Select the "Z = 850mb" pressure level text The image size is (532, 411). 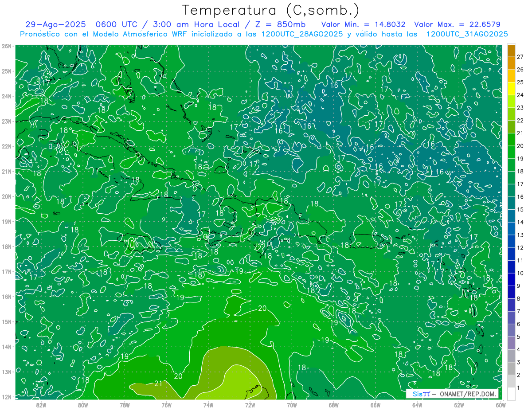click(280, 24)
